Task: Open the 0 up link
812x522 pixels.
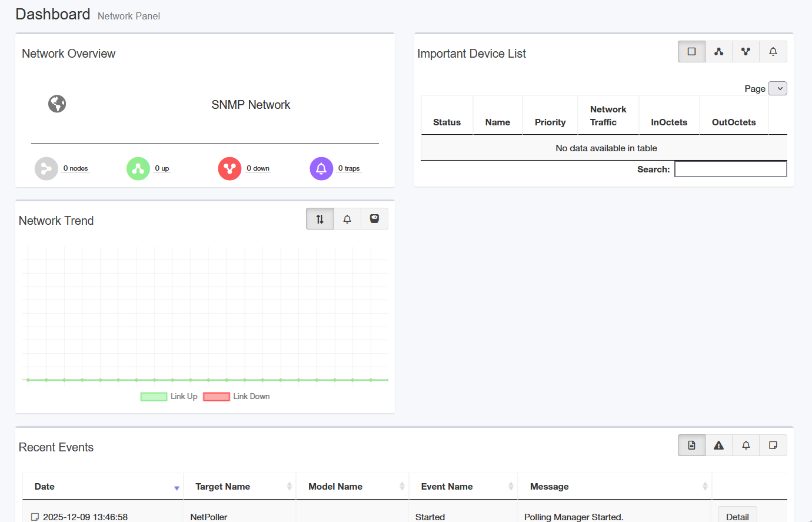Action: [x=162, y=168]
